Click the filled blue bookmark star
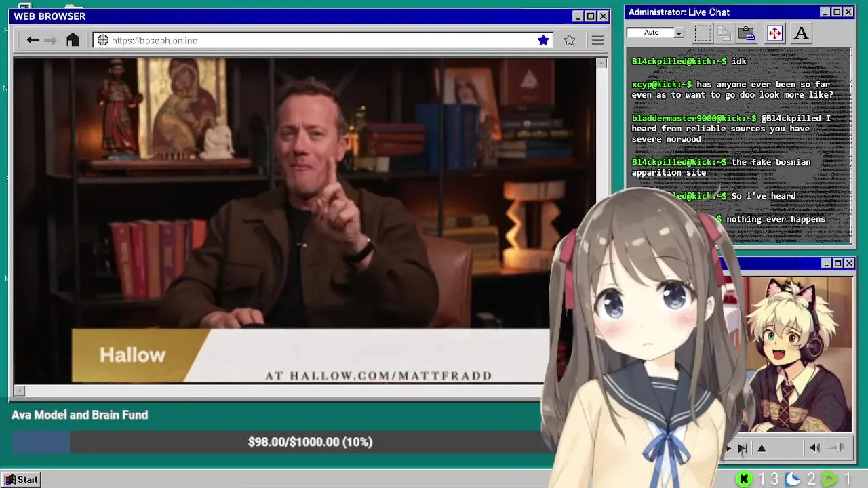868x488 pixels. 543,41
